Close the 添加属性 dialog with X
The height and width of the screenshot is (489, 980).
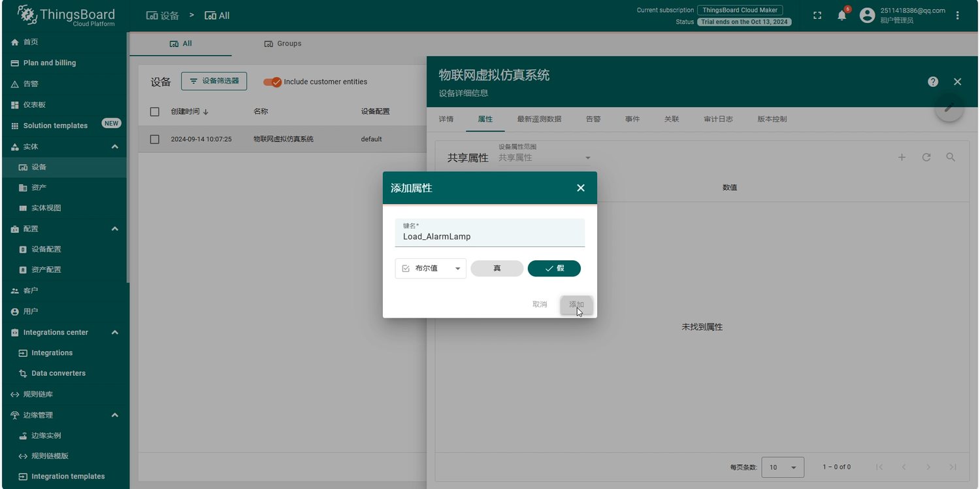click(581, 188)
